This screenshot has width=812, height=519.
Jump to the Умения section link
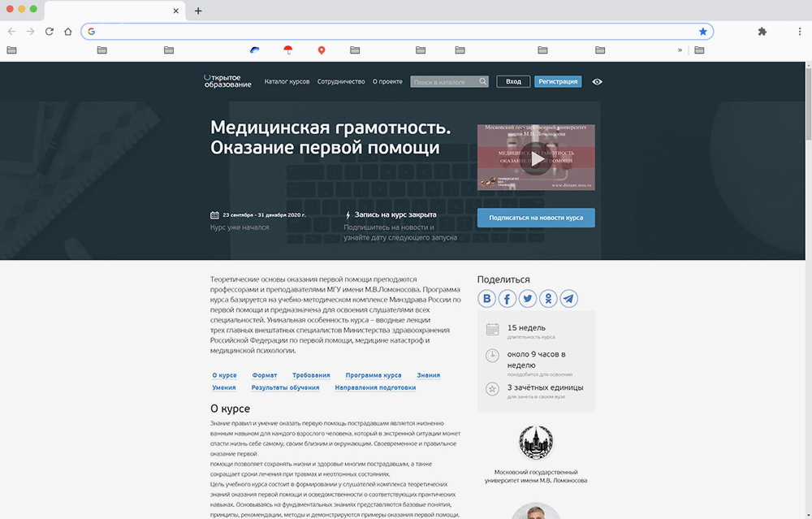[x=224, y=388]
